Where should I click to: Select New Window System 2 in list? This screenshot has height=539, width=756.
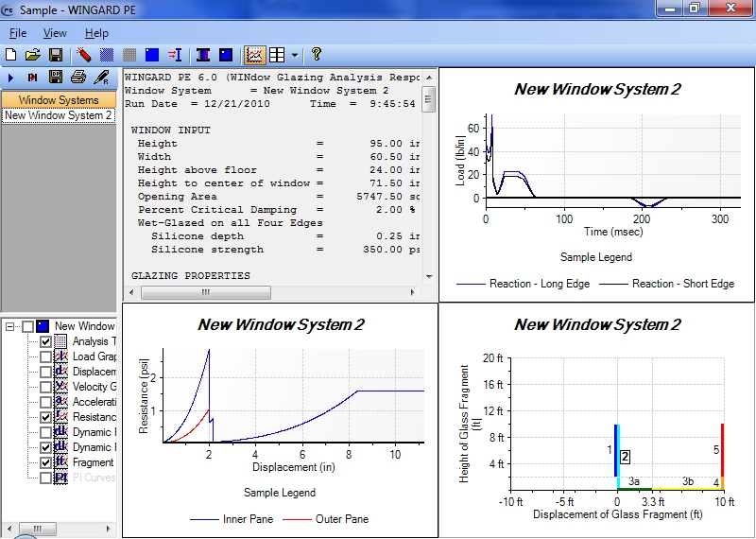coord(58,115)
